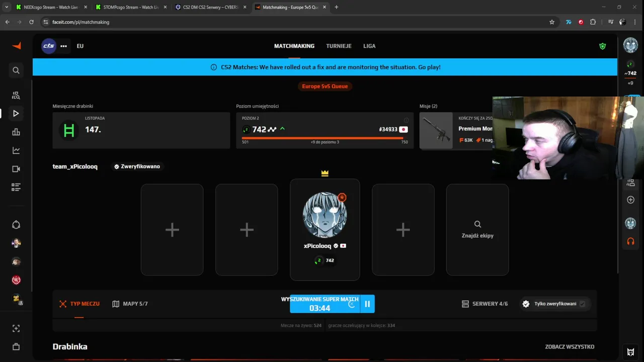
Task: Open the first avatar club in the sidebar
Action: click(x=16, y=243)
